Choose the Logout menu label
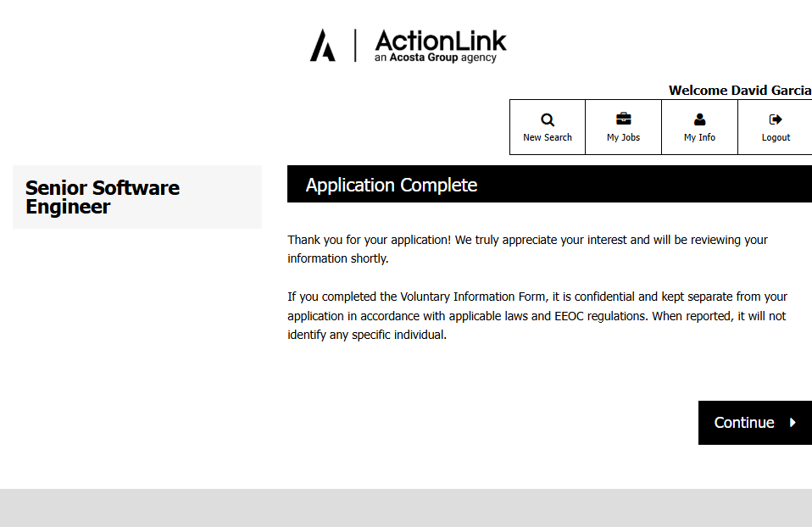The width and height of the screenshot is (812, 527). (x=776, y=137)
